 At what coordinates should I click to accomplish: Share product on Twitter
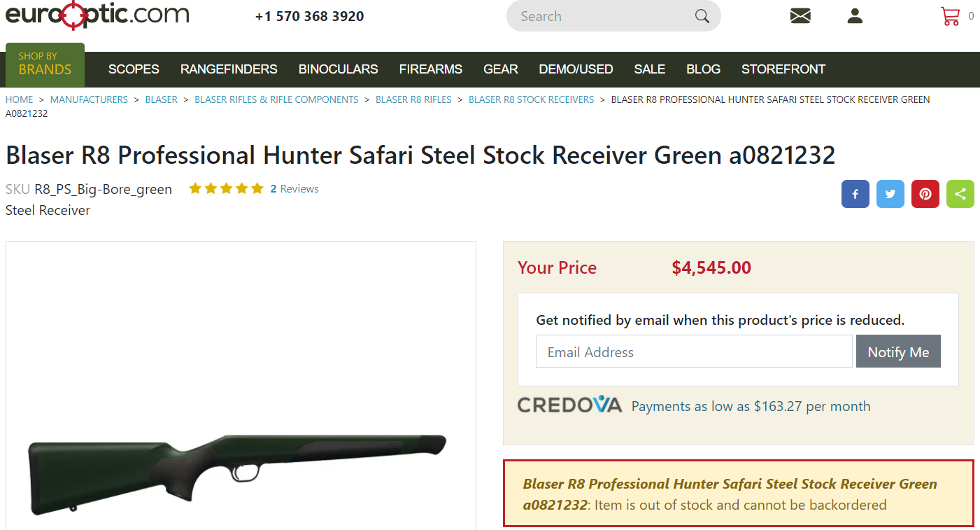pos(890,194)
